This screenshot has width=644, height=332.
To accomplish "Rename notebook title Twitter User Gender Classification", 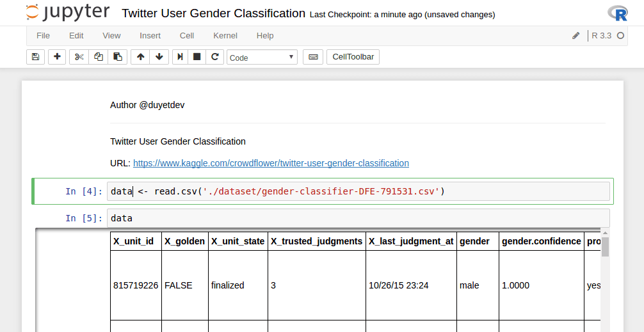I will (213, 13).
